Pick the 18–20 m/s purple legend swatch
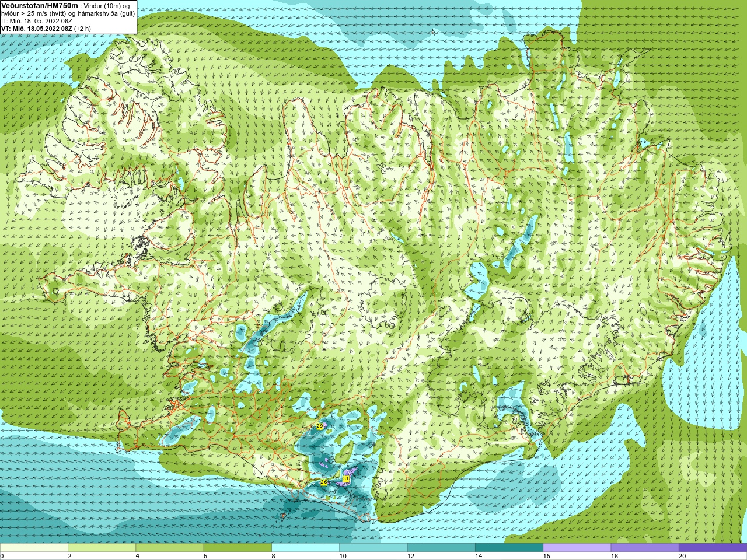747x560 pixels. [645, 548]
